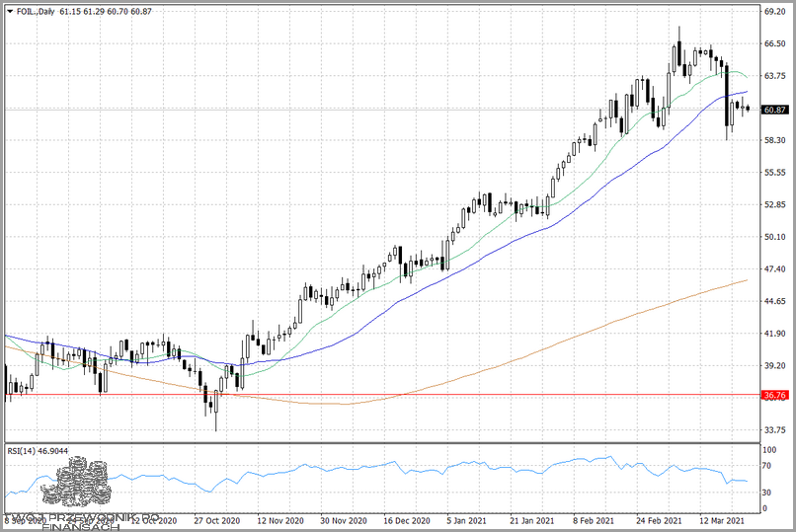Screen dimensions: 796x532
Task: Click the 8 Feb 2021 date label
Action: click(597, 519)
